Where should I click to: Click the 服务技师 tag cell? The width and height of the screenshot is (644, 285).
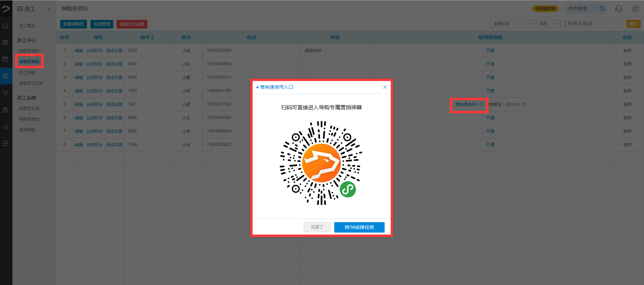[313, 51]
